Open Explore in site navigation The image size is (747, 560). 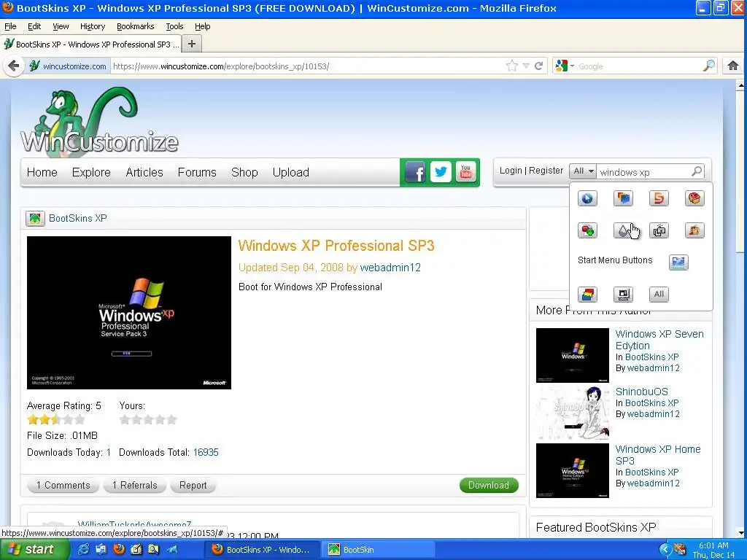click(x=91, y=172)
